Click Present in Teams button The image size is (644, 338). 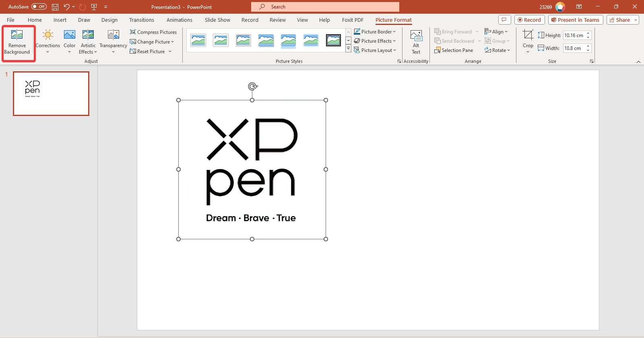tap(575, 20)
